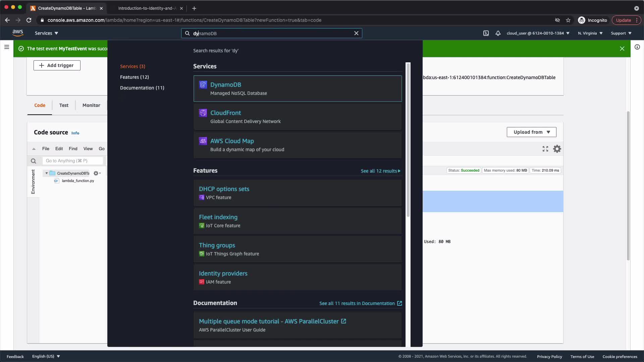Screen dimensions: 644x362
Task: Open the N. Virginia region dropdown
Action: [x=590, y=33]
